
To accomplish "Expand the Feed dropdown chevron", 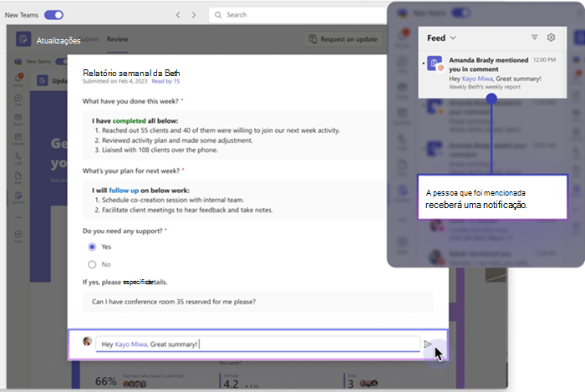I will [453, 38].
